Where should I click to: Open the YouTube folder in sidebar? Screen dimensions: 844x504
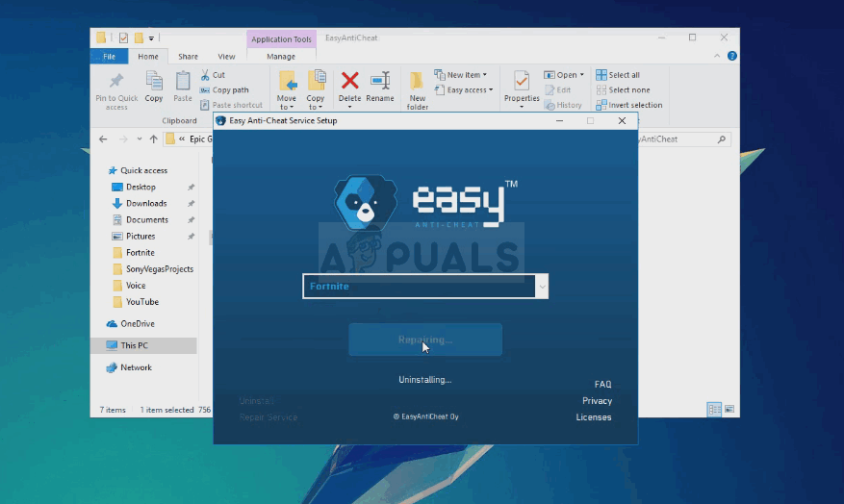[137, 302]
